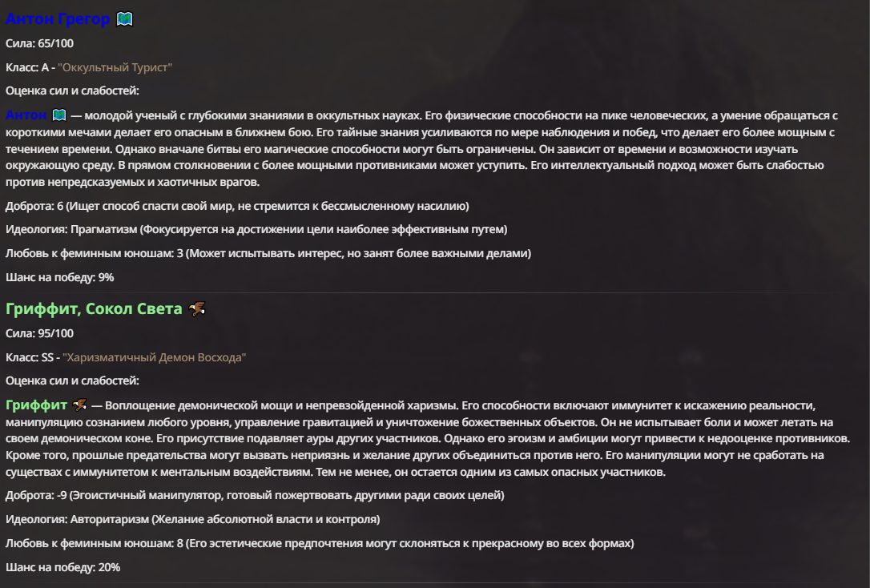This screenshot has height=588, width=870.
Task: Select the "Оккультный Турист" class title
Action: point(115,67)
